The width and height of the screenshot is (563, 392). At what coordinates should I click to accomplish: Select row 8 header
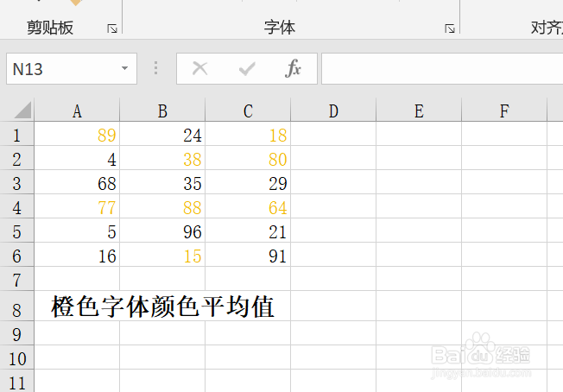click(x=17, y=306)
